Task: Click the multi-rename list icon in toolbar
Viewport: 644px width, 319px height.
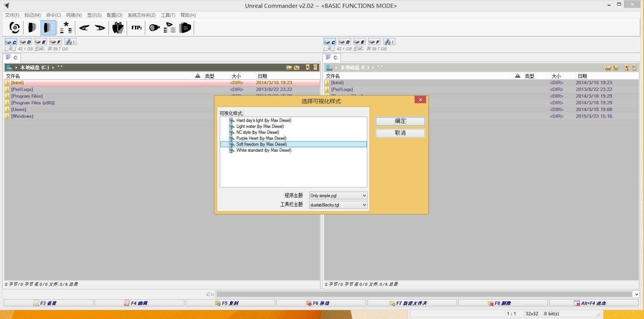Action: coord(169,28)
